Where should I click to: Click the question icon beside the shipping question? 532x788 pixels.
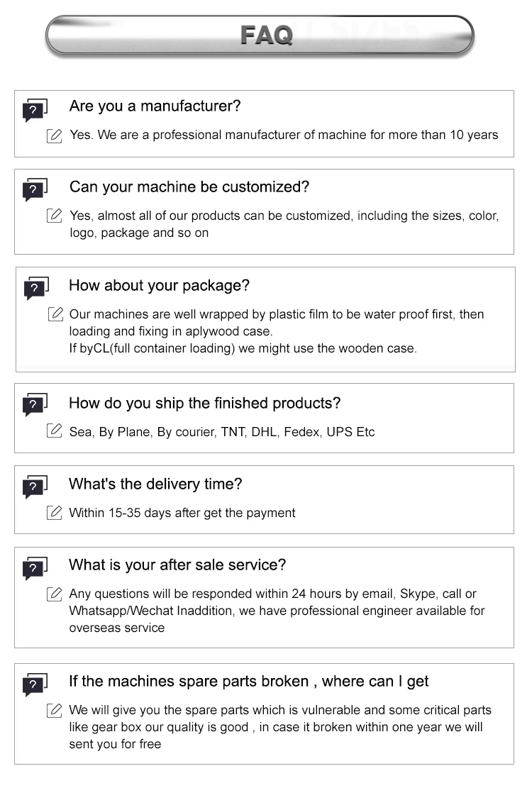point(35,405)
